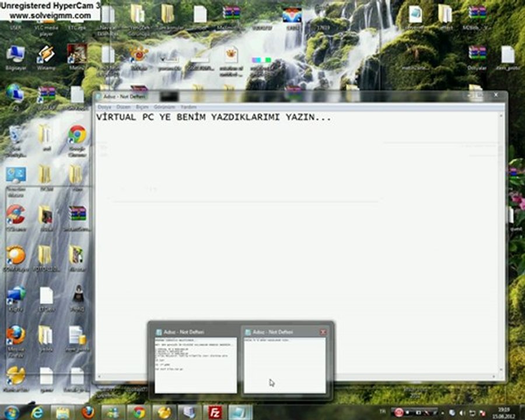Viewport: 525px width, 420px height.
Task: Open the Yardım menu in Notepad
Action: point(188,107)
